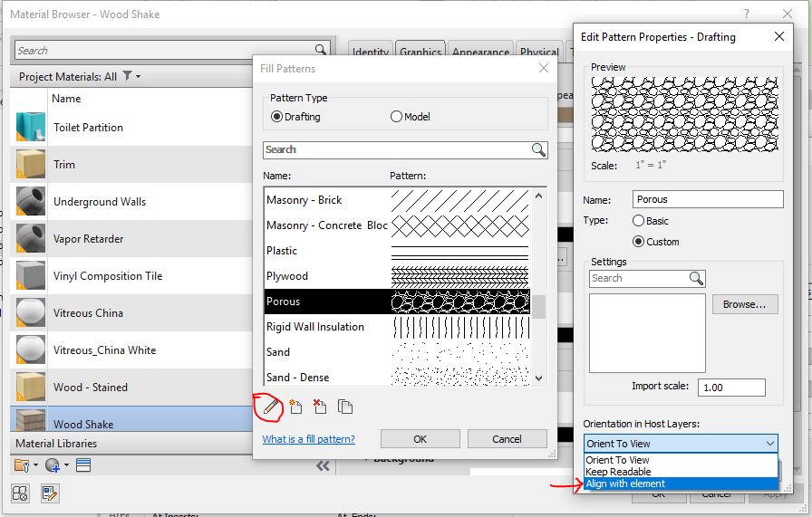Select the Toilet Partition material thumbnail
Screen dimensions: 812x517
click(30, 127)
